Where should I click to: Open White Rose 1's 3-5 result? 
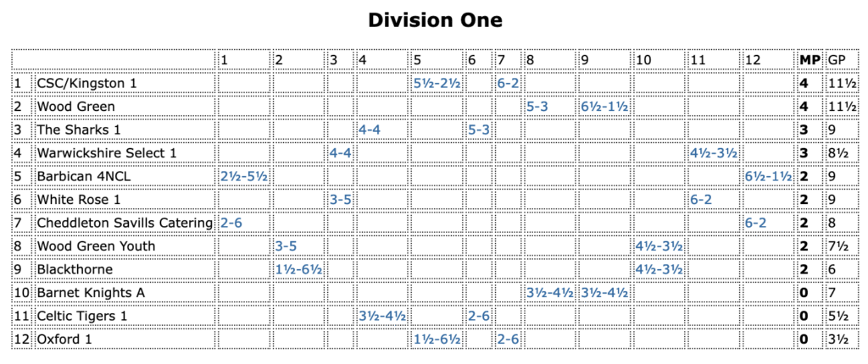point(341,199)
